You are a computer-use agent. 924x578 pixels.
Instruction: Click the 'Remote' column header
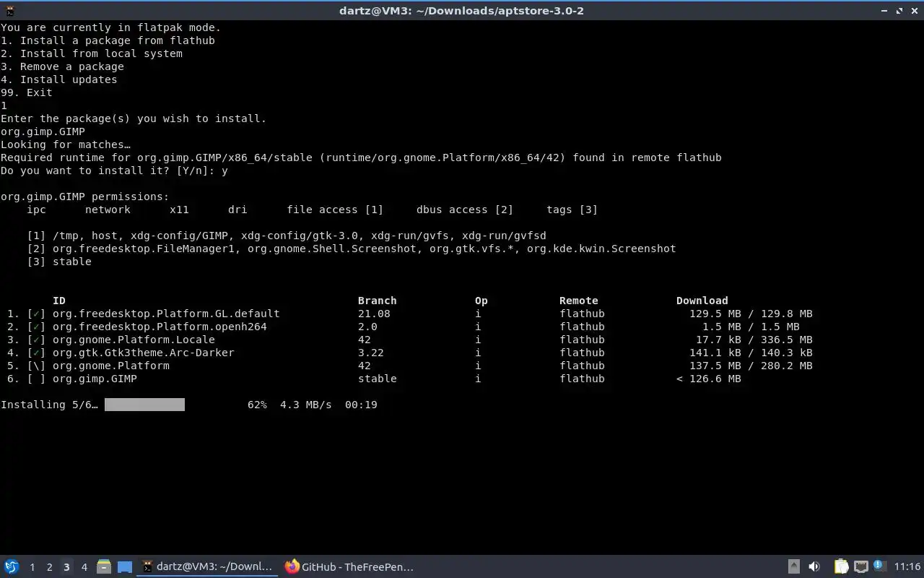pyautogui.click(x=579, y=301)
